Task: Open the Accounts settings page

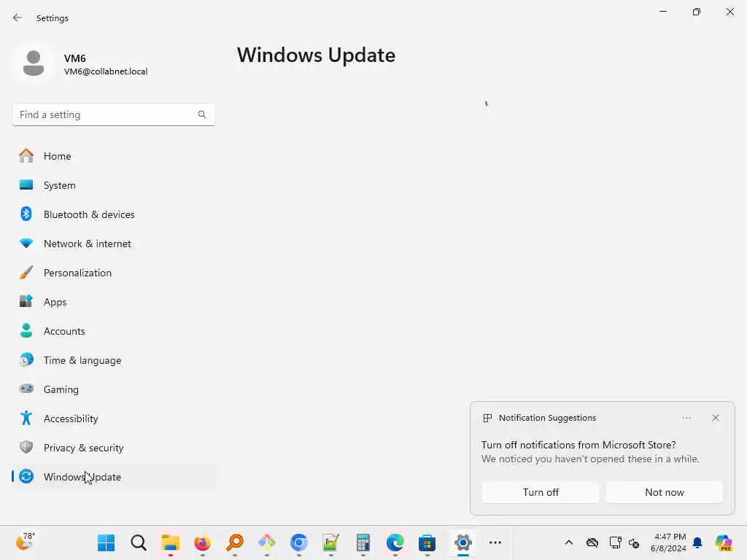Action: pos(113,331)
